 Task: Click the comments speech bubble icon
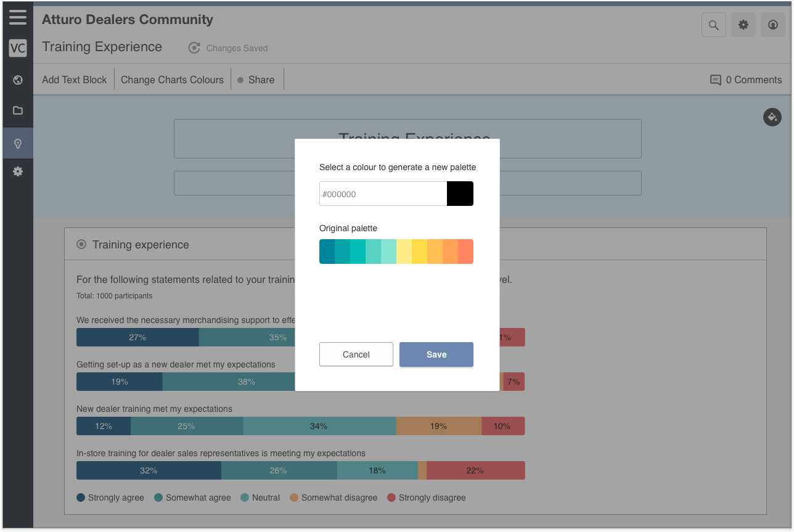click(x=716, y=80)
